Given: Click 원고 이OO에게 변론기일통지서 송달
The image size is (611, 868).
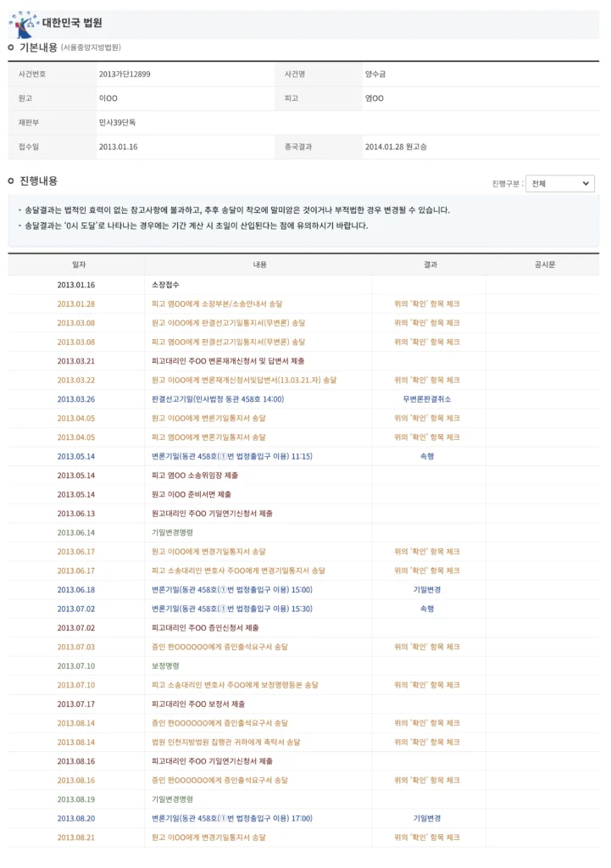Looking at the screenshot, I should (x=208, y=418).
